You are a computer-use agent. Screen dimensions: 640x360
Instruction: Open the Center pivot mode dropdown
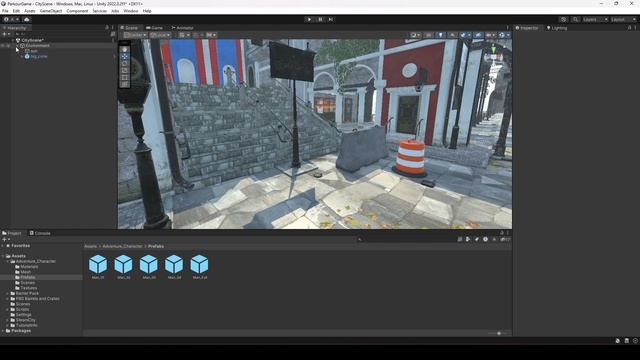pos(136,35)
